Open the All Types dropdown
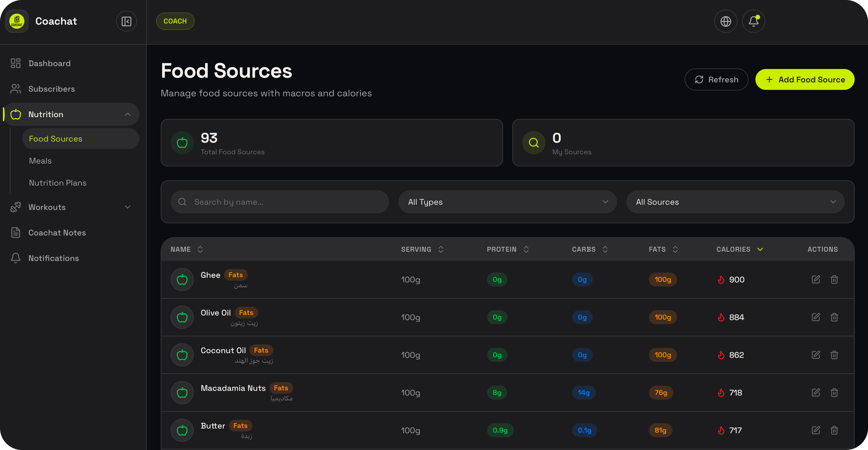The width and height of the screenshot is (868, 450). [507, 202]
